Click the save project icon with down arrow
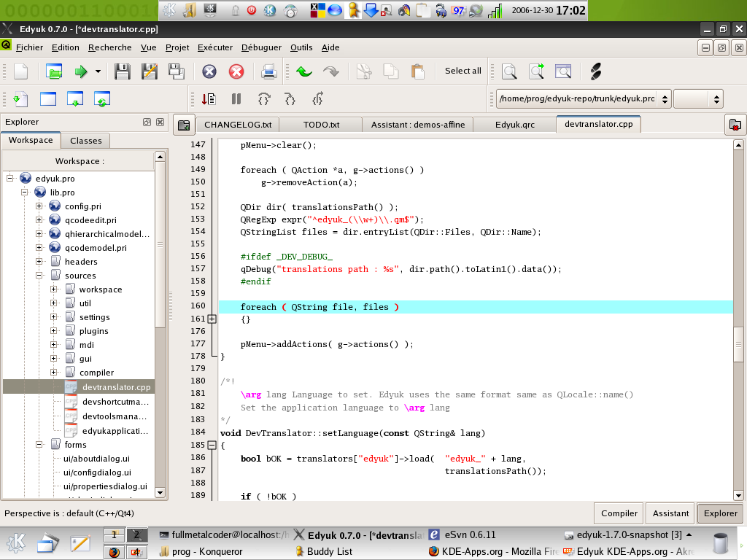Screen dimensions: 747x560 pos(75,99)
